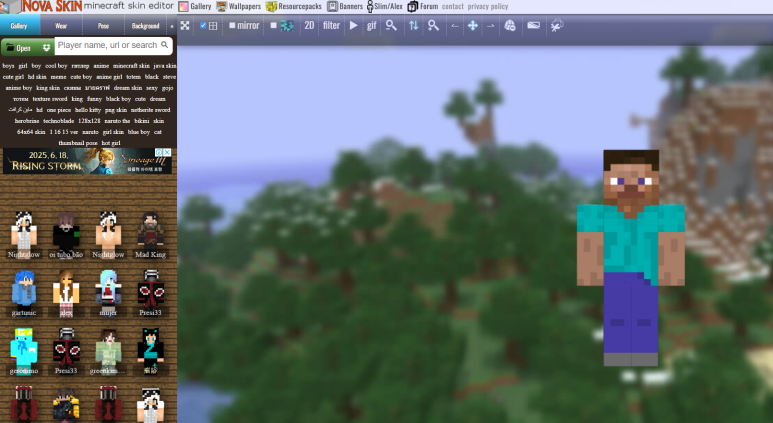This screenshot has width=773, height=423.
Task: Click the 'hello kitty' tag
Action: (x=88, y=110)
